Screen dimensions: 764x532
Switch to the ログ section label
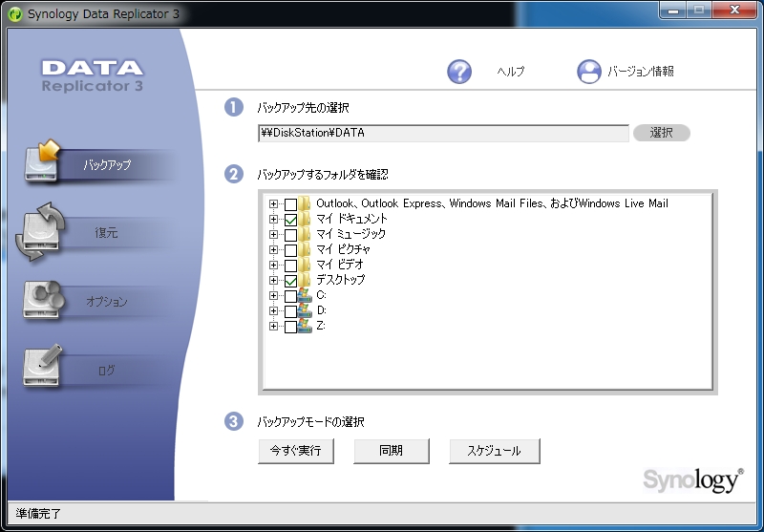(x=107, y=371)
